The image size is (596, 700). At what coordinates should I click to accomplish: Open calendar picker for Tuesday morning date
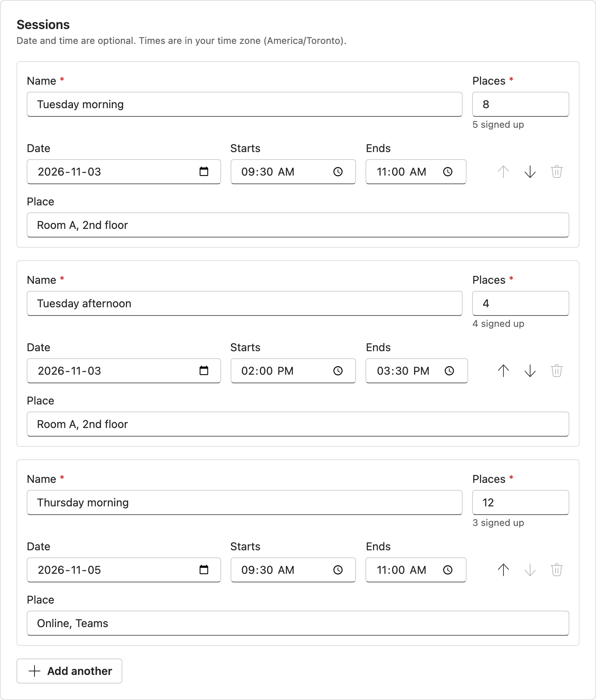pyautogui.click(x=204, y=172)
